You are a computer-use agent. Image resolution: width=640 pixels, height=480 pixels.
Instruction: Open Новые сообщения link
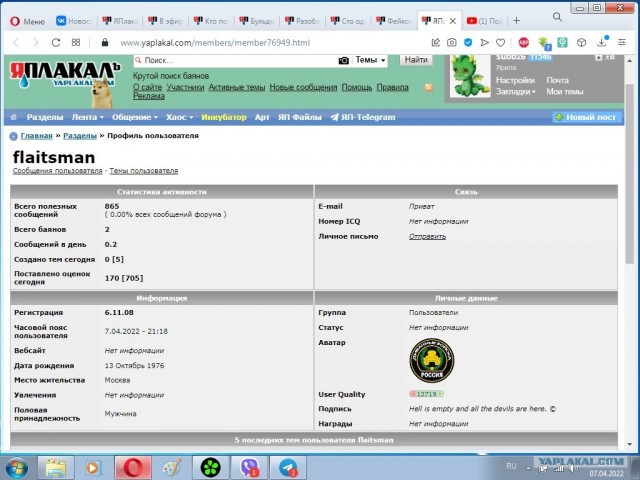303,87
